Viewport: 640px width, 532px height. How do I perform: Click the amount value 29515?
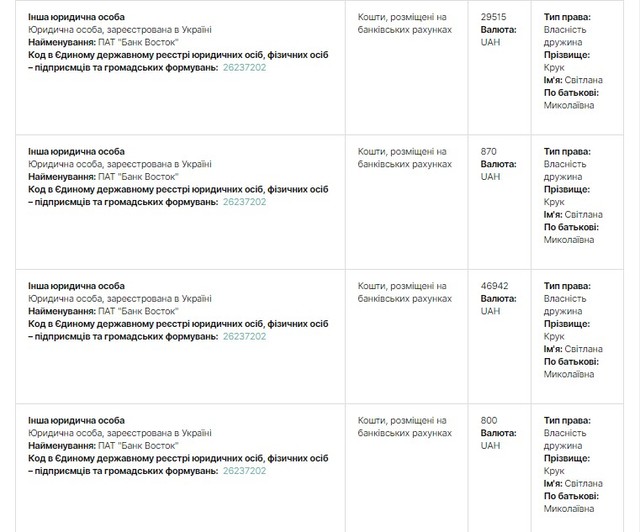495,17
